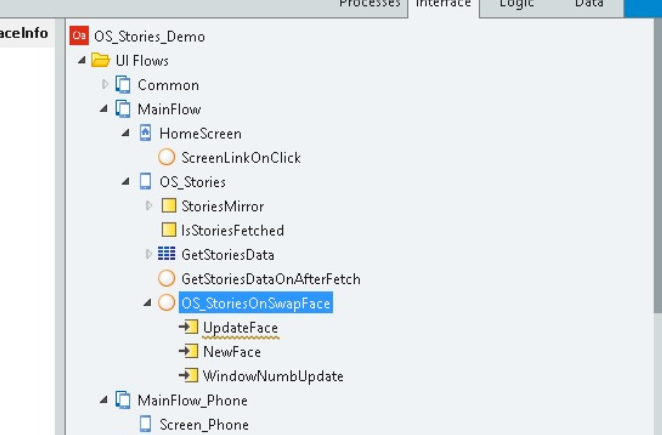662x435 pixels.
Task: Click the HomeScreen screen icon
Action: (x=145, y=133)
